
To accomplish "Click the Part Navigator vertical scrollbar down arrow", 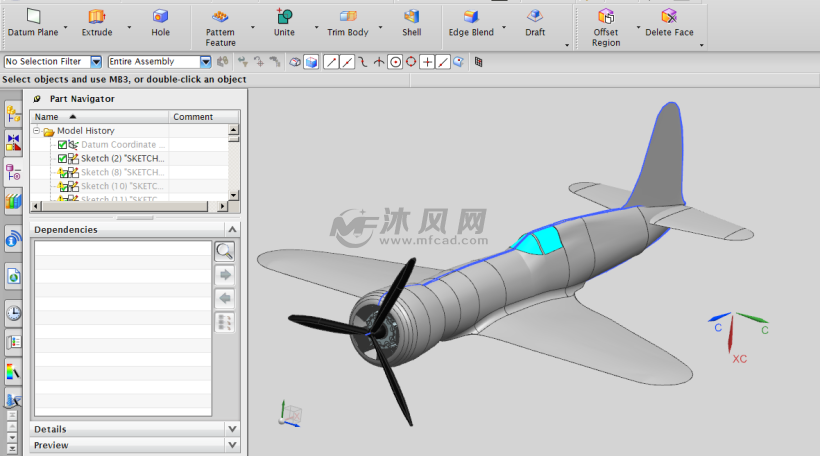I will (x=235, y=195).
